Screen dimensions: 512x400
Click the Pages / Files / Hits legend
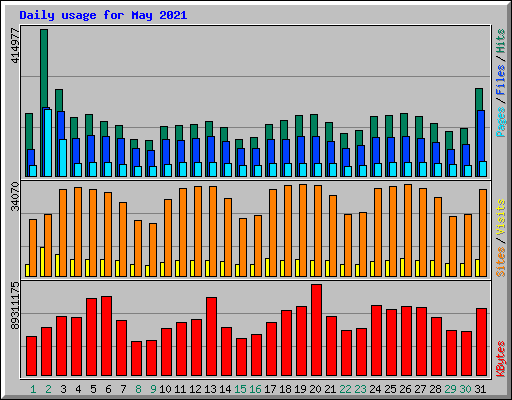point(501,83)
